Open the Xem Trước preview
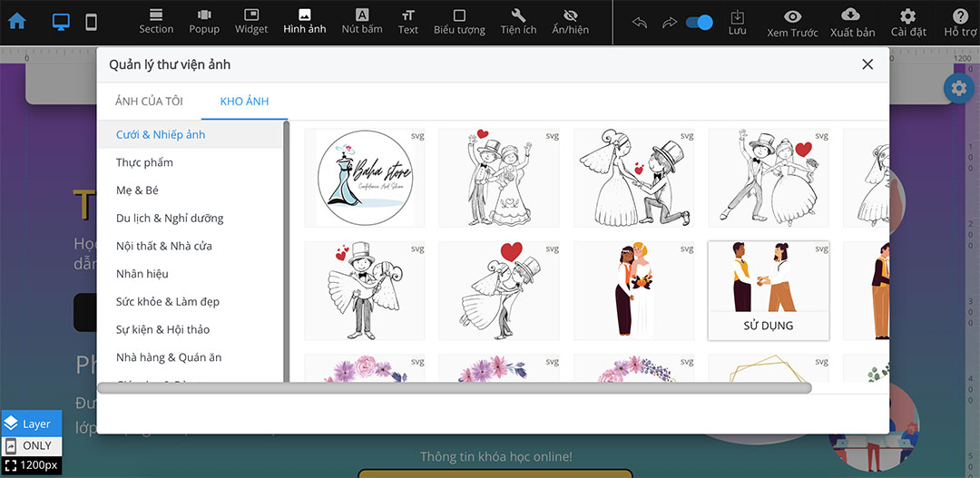This screenshot has height=478, width=980. [792, 22]
